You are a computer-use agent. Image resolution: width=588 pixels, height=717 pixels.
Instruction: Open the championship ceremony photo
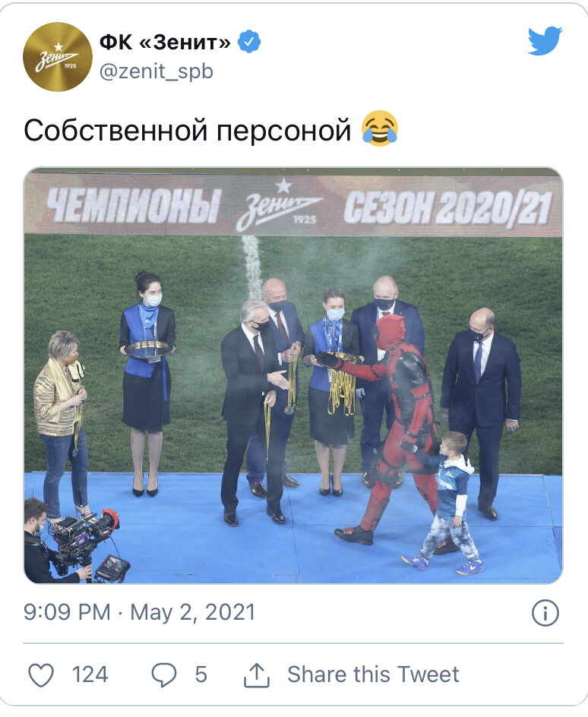point(293,375)
